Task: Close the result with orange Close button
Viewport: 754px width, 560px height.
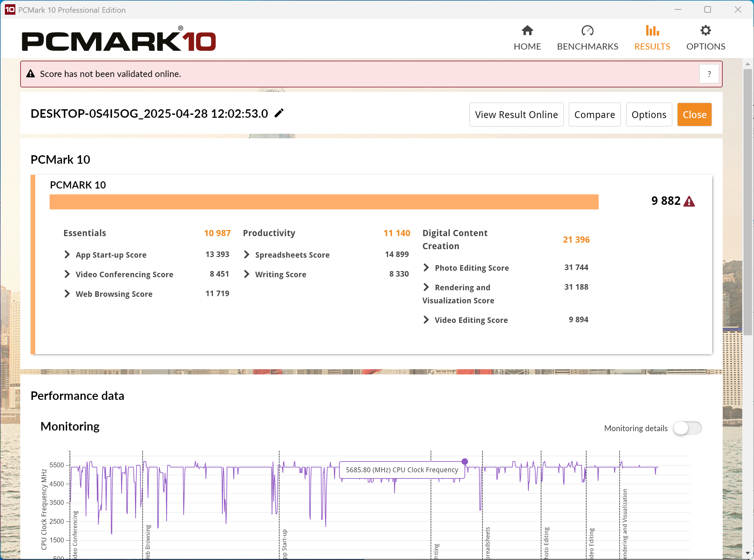Action: (694, 114)
